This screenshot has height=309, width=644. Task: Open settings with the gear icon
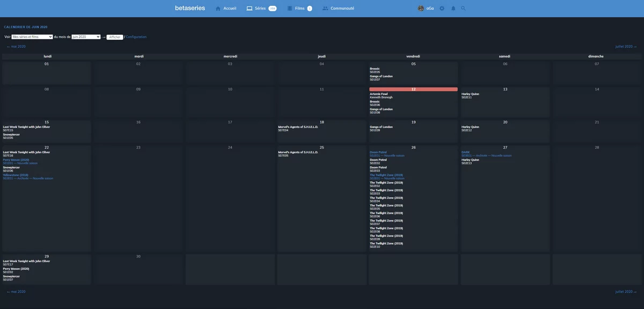click(442, 9)
